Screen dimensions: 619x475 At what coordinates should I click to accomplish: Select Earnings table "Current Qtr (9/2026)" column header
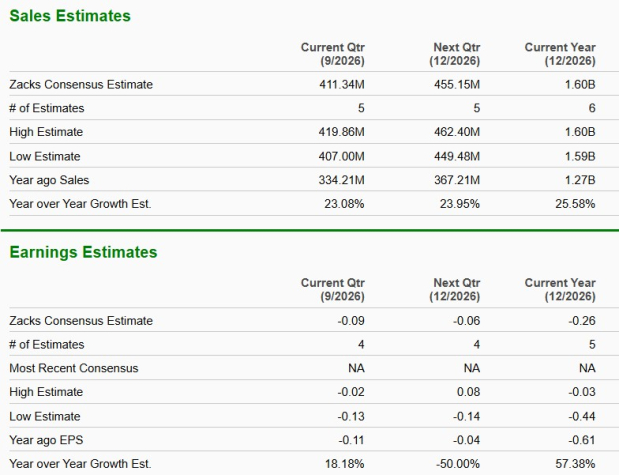click(x=332, y=290)
